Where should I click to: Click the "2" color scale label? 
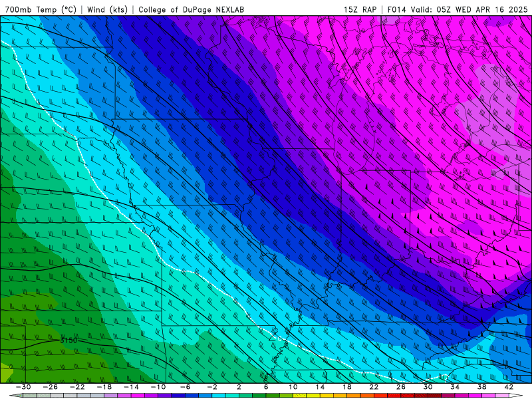coord(239,387)
